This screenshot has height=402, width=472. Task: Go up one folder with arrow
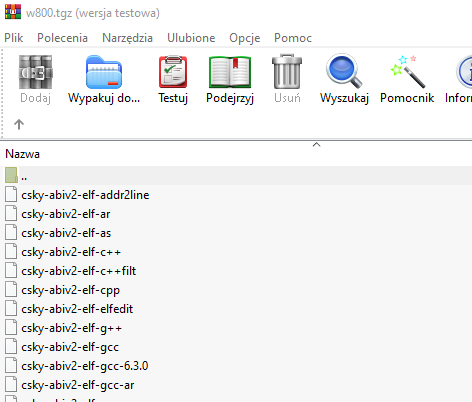pos(19,124)
